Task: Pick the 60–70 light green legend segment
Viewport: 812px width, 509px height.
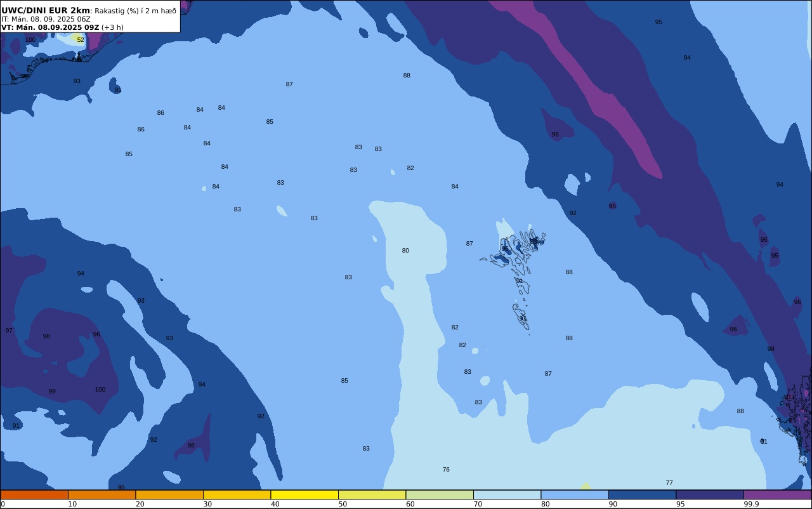Action: (440, 494)
